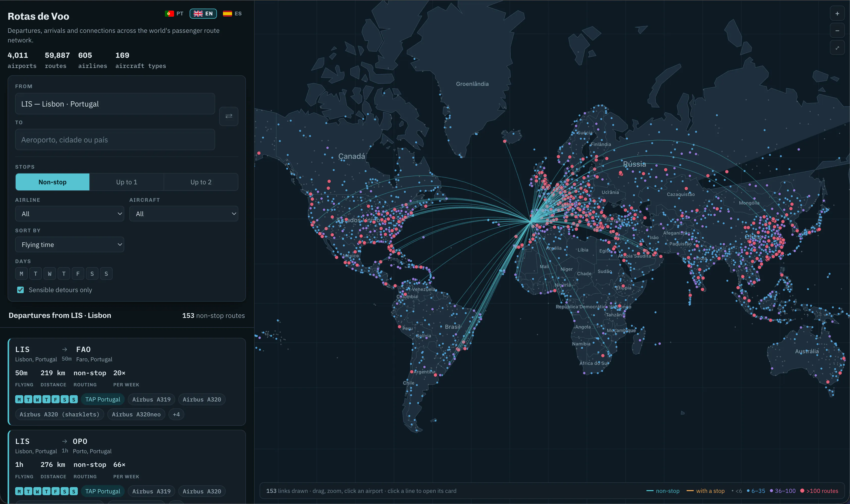This screenshot has width=850, height=504.
Task: Click the '605 airlines' statistic
Action: (92, 60)
